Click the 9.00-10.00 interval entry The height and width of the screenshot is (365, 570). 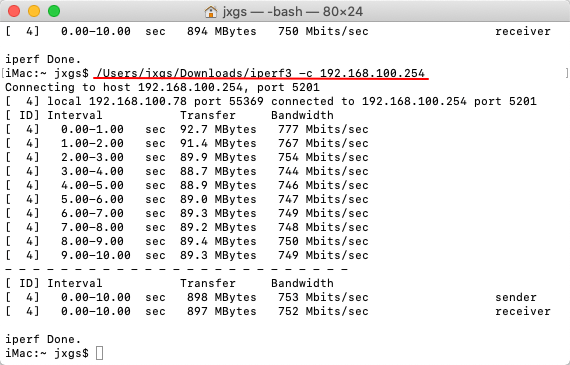[x=96, y=255]
